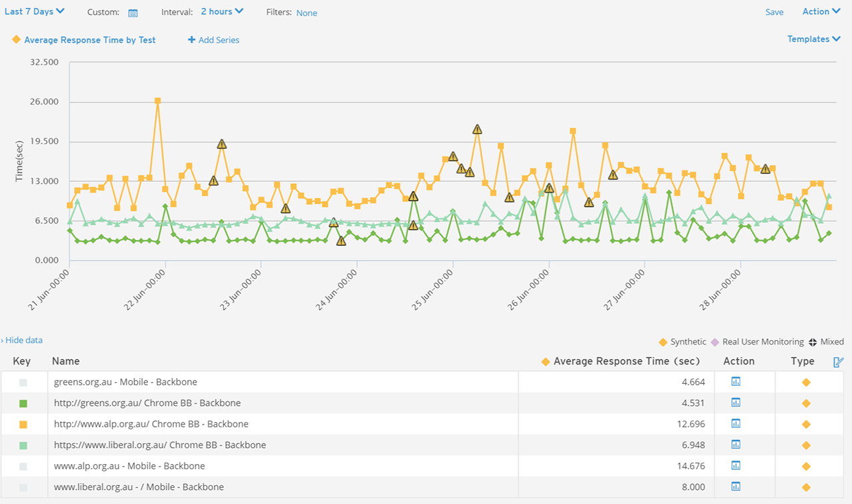Image resolution: width=852 pixels, height=504 pixels.
Task: Click the sort diamond in Average Response Time column header
Action: (545, 361)
